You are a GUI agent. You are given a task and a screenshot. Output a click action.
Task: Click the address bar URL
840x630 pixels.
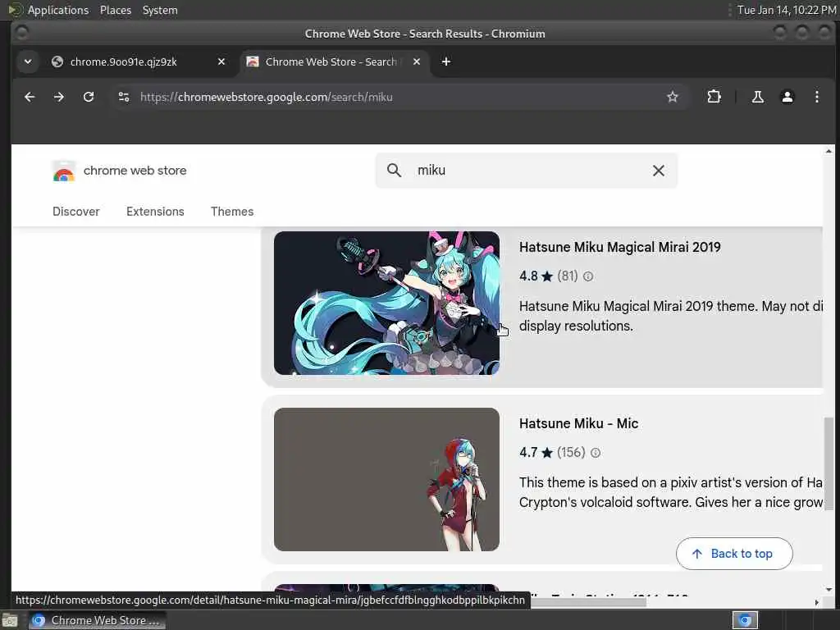click(x=267, y=97)
